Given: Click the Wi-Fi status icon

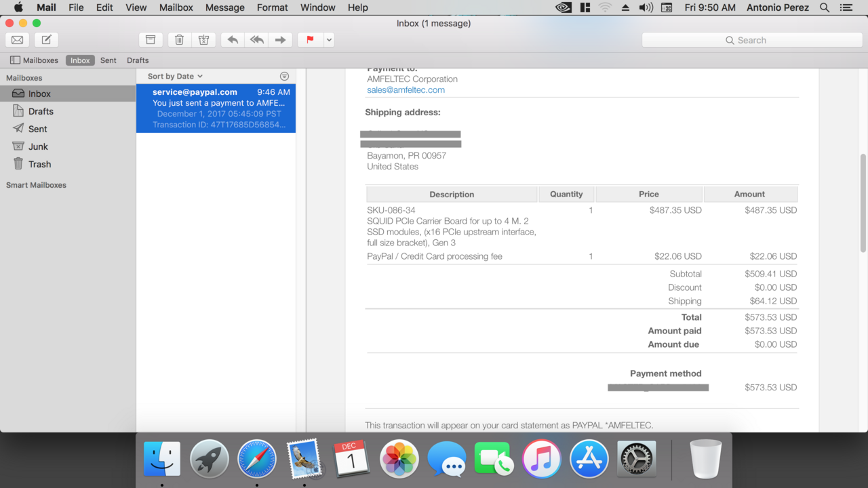Looking at the screenshot, I should point(605,7).
